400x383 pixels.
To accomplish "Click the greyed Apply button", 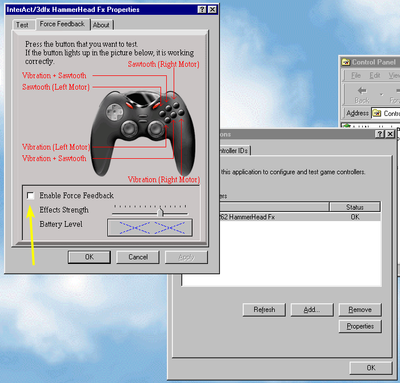I will 186,257.
